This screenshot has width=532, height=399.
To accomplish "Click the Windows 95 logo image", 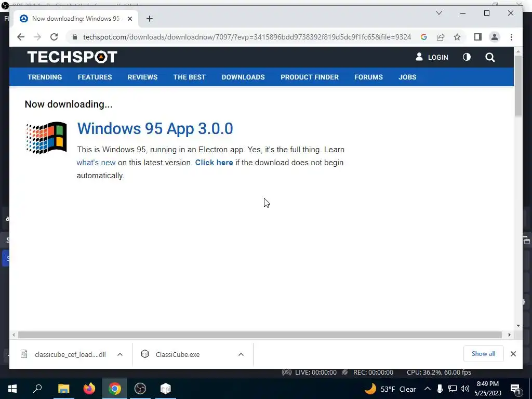I will [x=46, y=138].
